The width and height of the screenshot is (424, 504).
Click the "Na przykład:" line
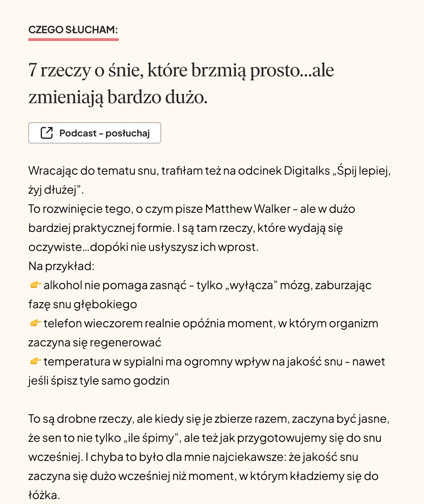(61, 266)
